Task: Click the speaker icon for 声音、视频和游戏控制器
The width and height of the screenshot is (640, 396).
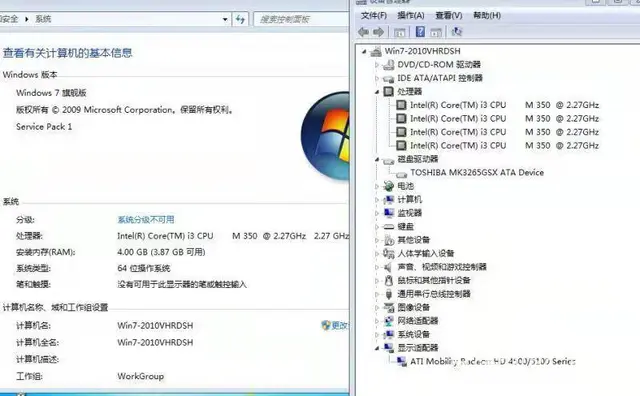Action: (x=389, y=267)
